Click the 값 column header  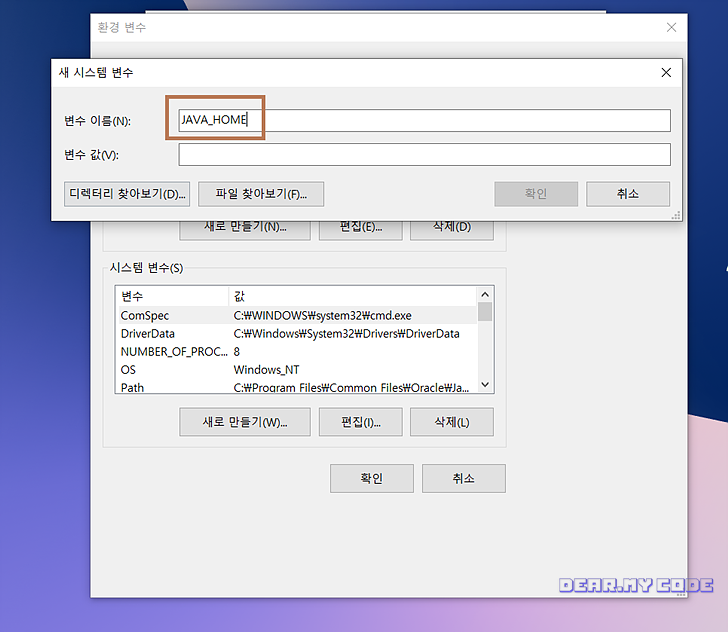click(x=353, y=296)
